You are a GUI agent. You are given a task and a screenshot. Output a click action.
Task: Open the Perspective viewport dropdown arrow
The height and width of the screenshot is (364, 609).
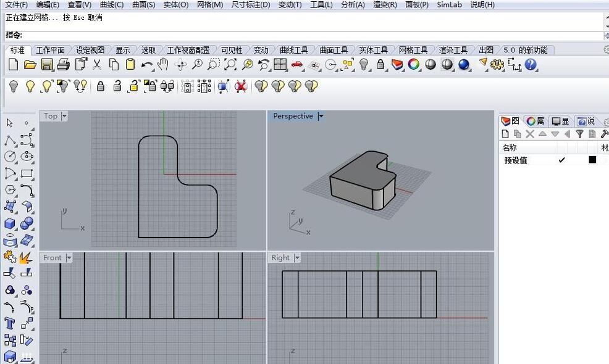click(x=321, y=115)
